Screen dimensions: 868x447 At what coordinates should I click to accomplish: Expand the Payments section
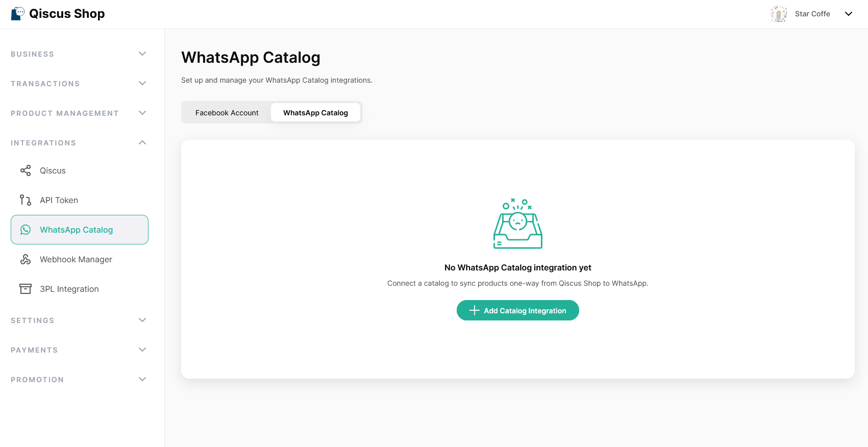[142, 350]
